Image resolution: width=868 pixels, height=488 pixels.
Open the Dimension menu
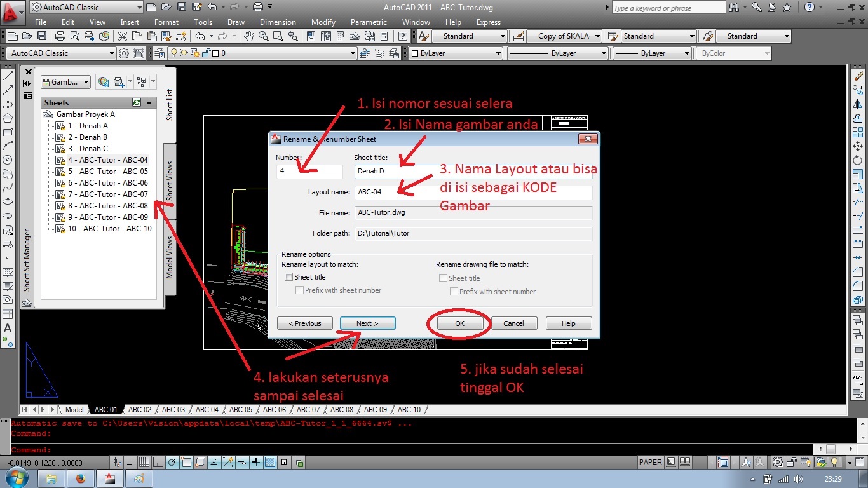[278, 22]
